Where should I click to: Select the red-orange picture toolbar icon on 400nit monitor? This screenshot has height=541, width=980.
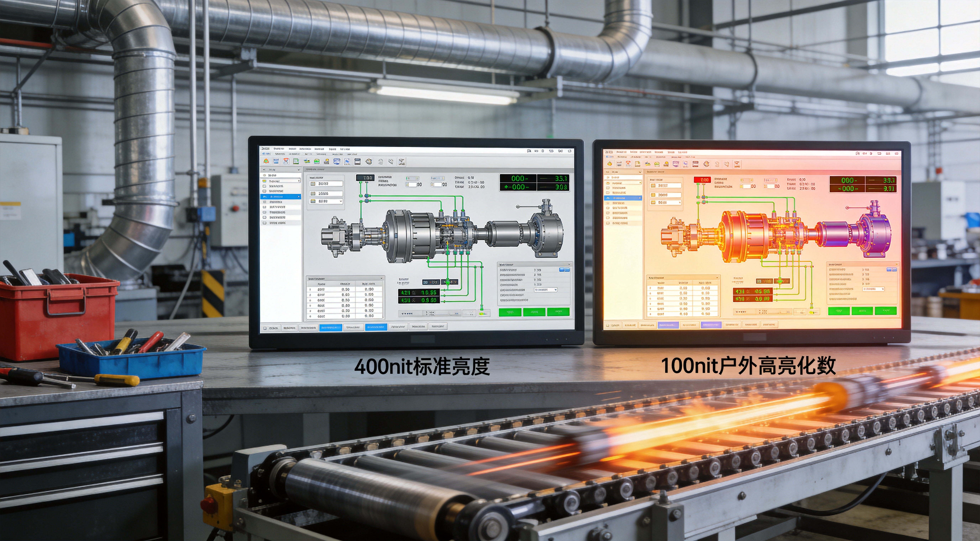(x=286, y=161)
